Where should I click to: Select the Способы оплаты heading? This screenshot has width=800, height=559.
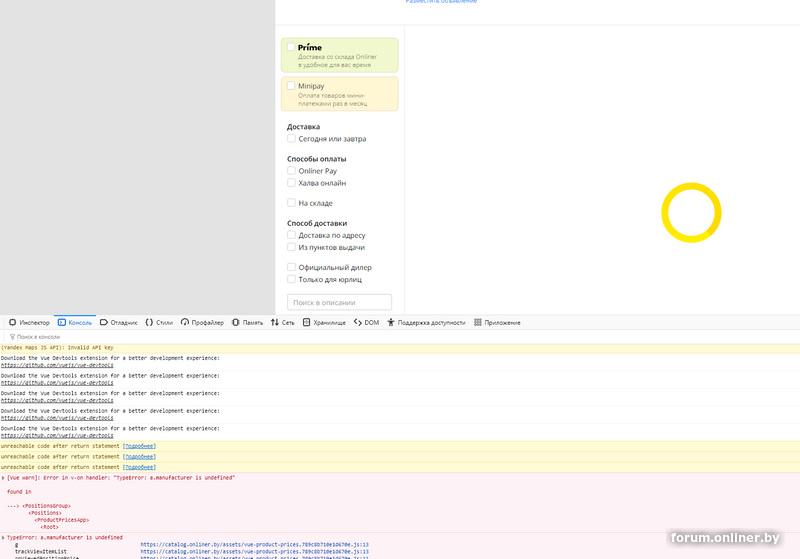click(316, 159)
